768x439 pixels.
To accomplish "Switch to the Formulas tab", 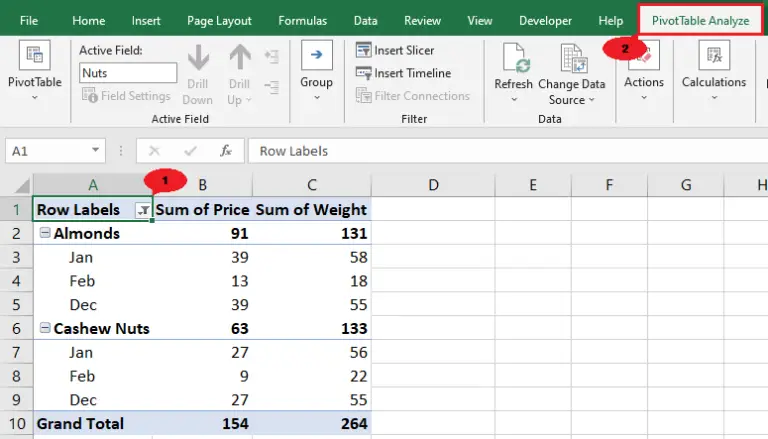I will pos(302,21).
